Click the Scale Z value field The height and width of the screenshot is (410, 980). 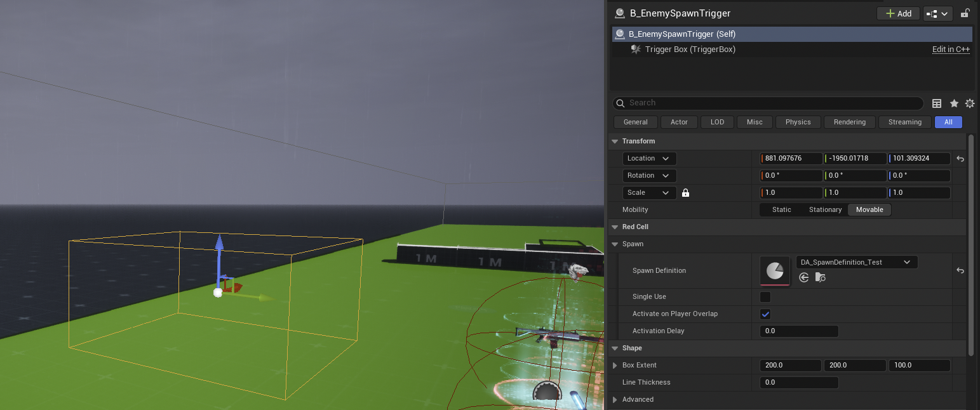coord(919,192)
